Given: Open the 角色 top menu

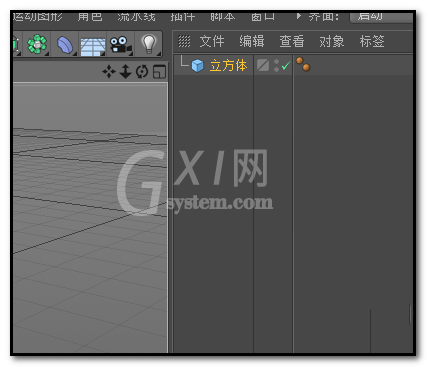Looking at the screenshot, I should coord(90,16).
